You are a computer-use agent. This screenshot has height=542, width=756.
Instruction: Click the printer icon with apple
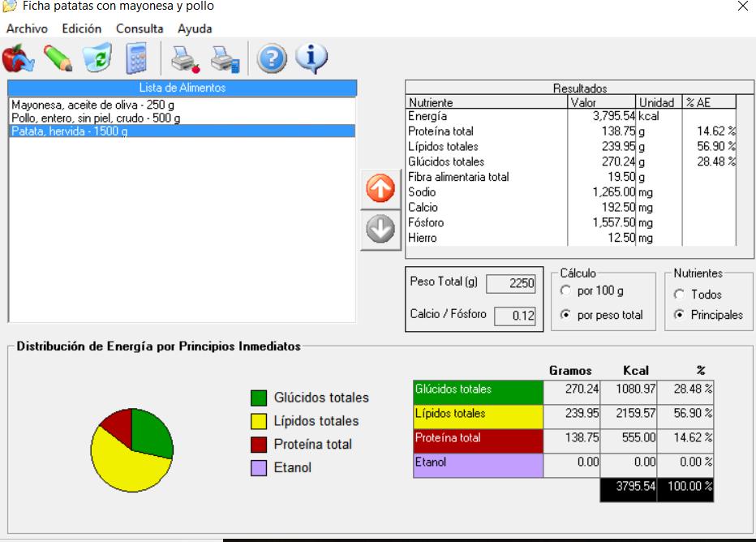(x=185, y=58)
